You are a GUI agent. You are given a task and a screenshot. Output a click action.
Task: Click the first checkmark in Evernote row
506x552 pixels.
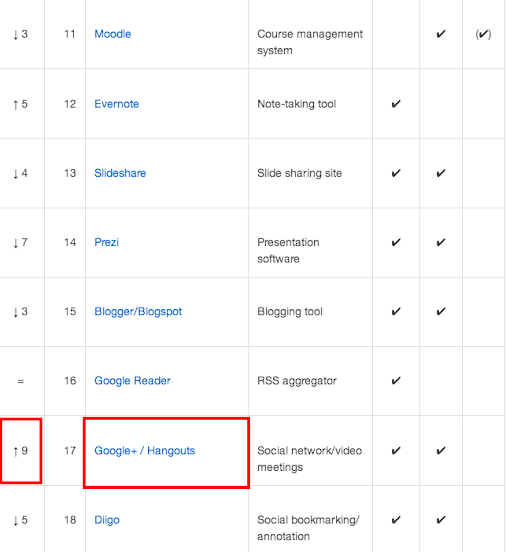[396, 104]
